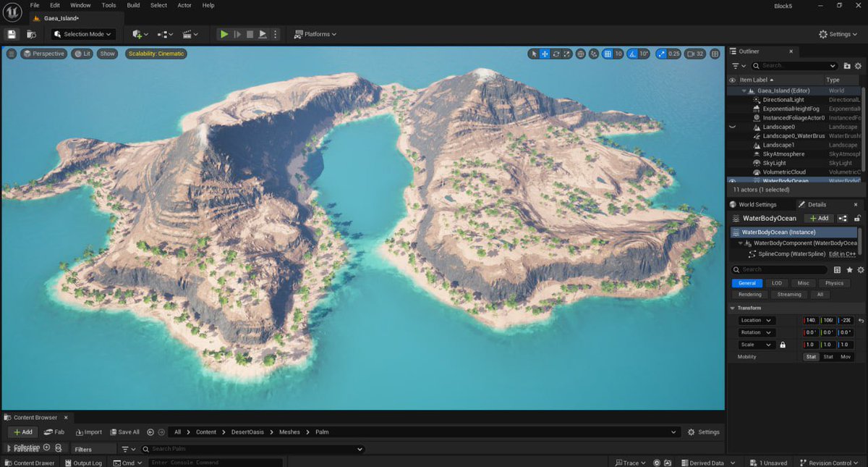Open the Blueprints toolbar icon
The height and width of the screenshot is (467, 868).
[x=161, y=34]
